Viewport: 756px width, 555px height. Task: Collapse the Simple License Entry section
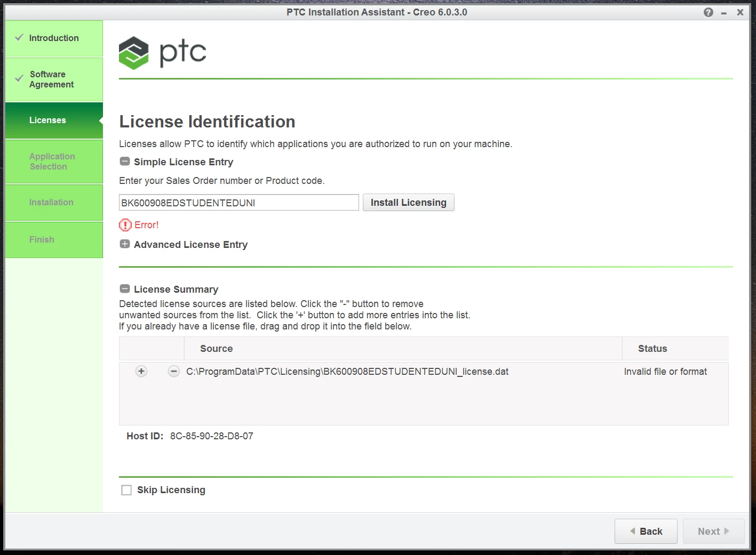click(125, 162)
